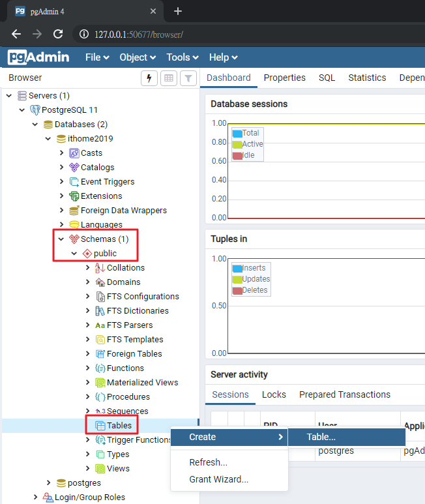Click the Login/Group Roles icon
Viewport: 425px width, 504px height.
pyautogui.click(x=48, y=497)
